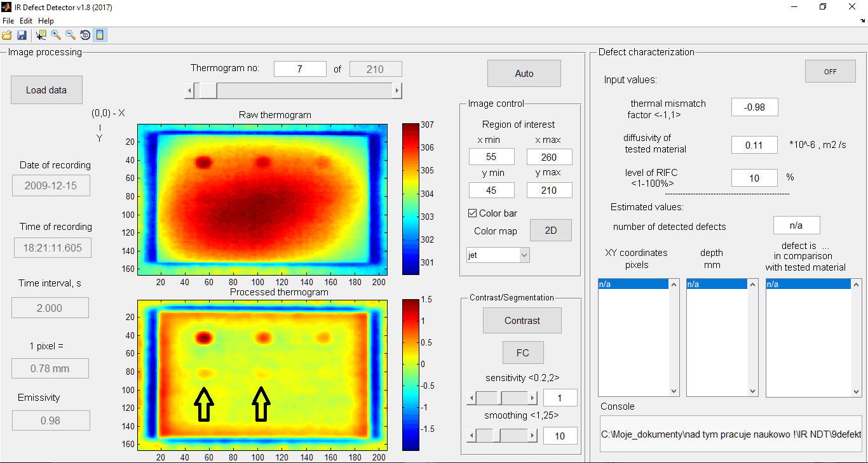Viewport: 868px width, 463px height.
Task: Switch the 2D view toggle button
Action: (550, 231)
